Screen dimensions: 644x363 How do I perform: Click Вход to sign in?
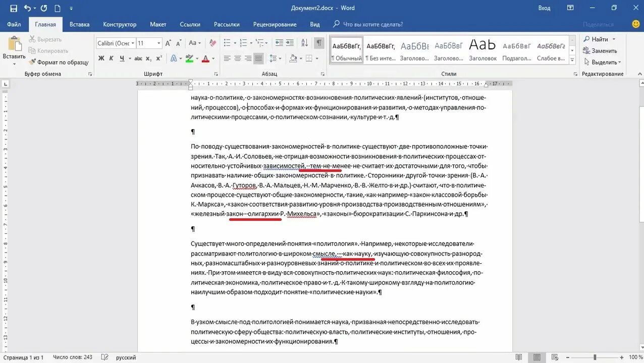pyautogui.click(x=544, y=8)
